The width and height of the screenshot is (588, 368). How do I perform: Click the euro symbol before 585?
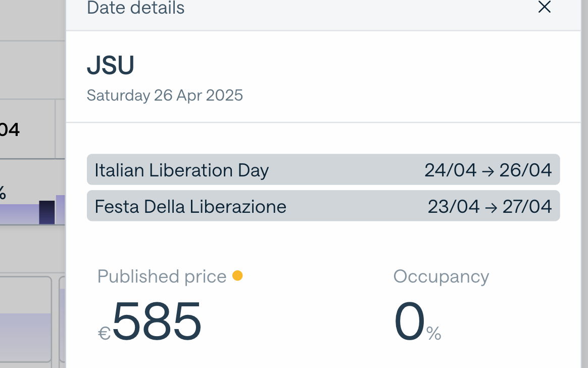(104, 333)
